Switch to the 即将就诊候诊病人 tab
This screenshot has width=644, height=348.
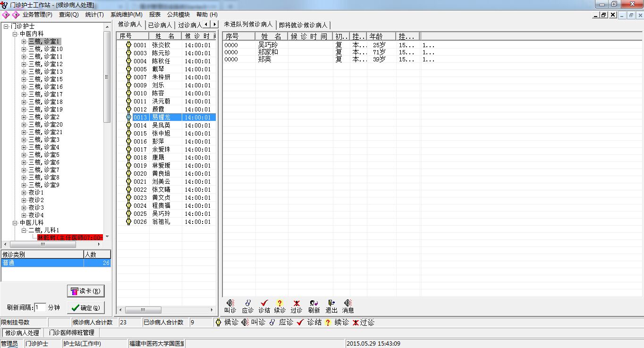[303, 25]
